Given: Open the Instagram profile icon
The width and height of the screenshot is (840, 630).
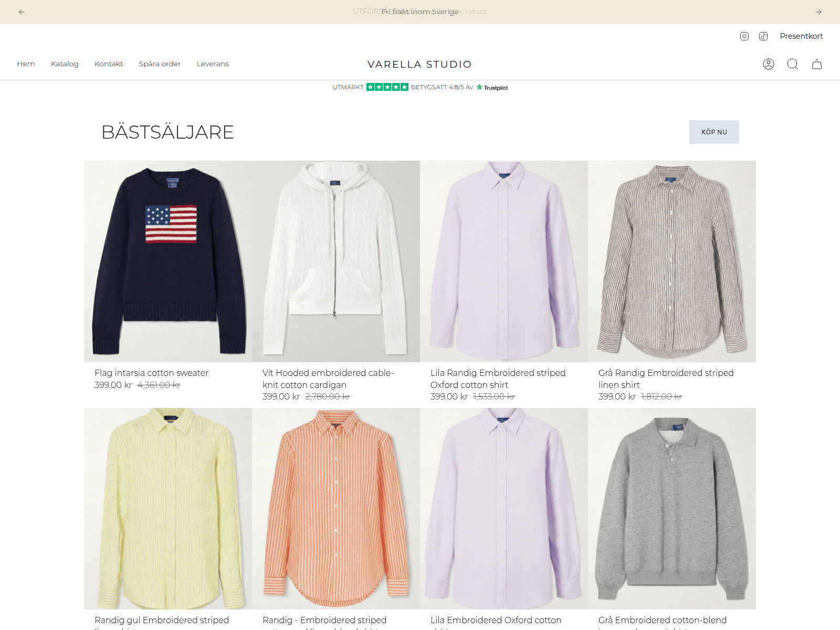Looking at the screenshot, I should pyautogui.click(x=744, y=36).
